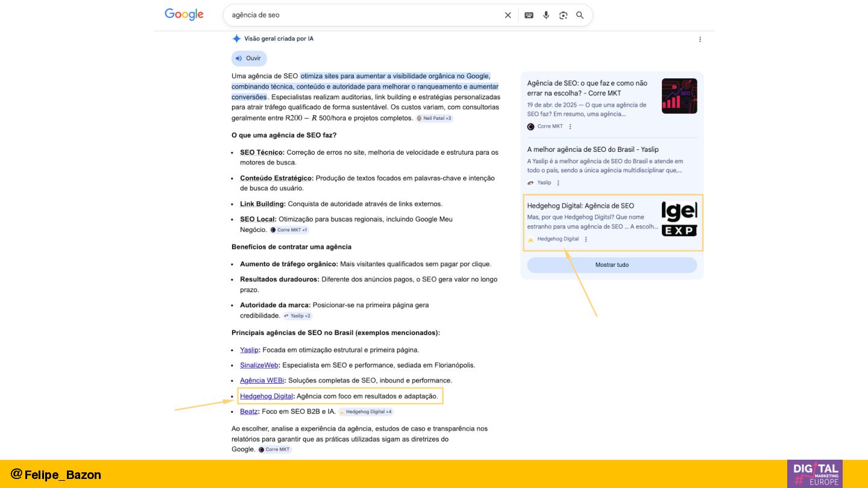
Task: Start voice search with microphone icon
Action: click(546, 15)
